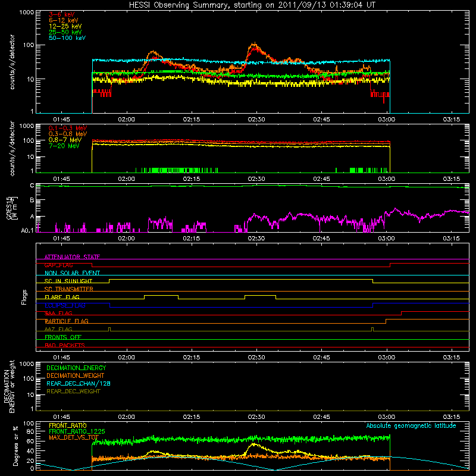Click the REAR_DEC_CHAN/128 legend label

click(x=79, y=383)
